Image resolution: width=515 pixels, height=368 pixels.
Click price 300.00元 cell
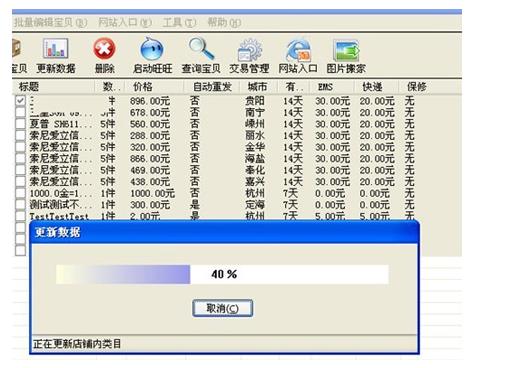pyautogui.click(x=150, y=205)
